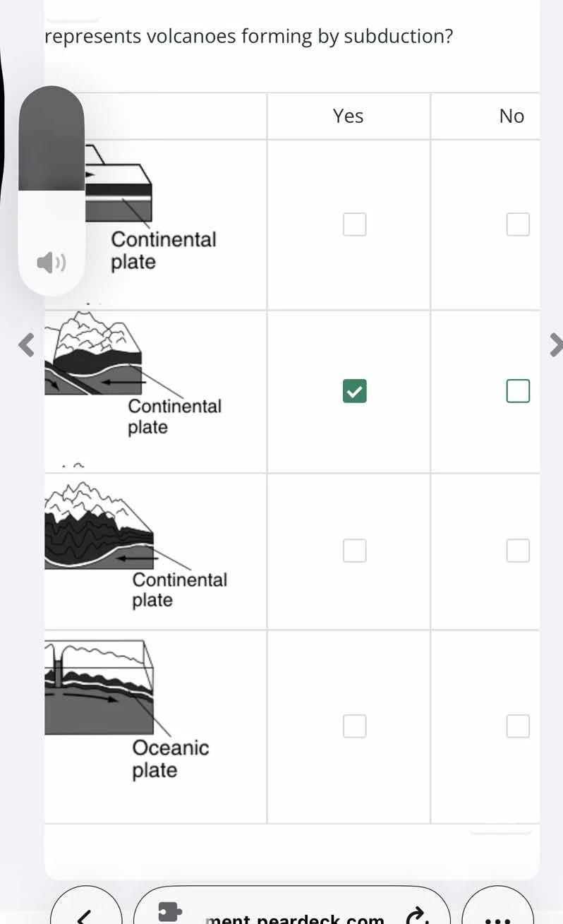This screenshot has width=563, height=924.
Task: Check Yes for the Oceanic plate diagram
Action: pos(355,726)
